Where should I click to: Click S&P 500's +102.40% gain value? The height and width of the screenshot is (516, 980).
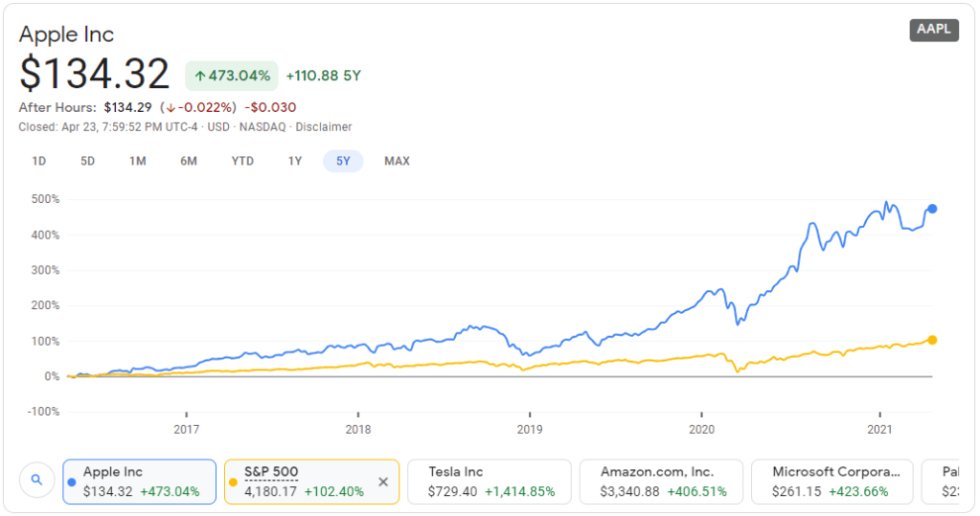[x=333, y=492]
